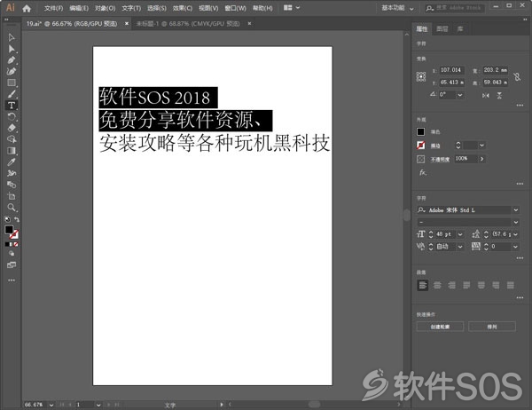This screenshot has height=410, width=532.
Task: Open the stroke weight dropdown
Action: pos(481,146)
